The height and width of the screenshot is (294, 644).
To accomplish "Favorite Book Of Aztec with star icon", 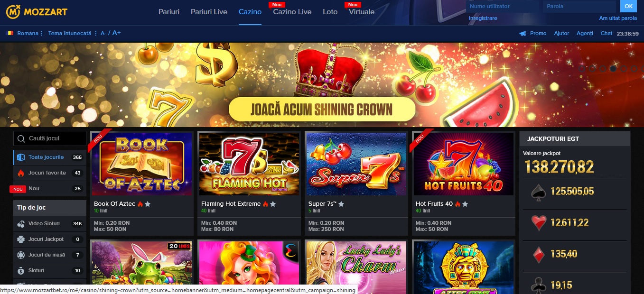I will [148, 204].
